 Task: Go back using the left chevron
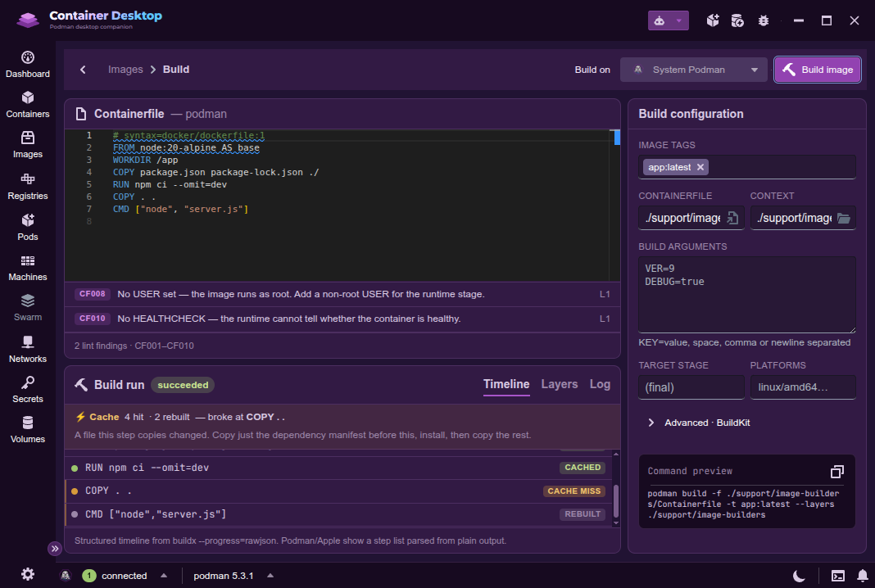click(83, 70)
